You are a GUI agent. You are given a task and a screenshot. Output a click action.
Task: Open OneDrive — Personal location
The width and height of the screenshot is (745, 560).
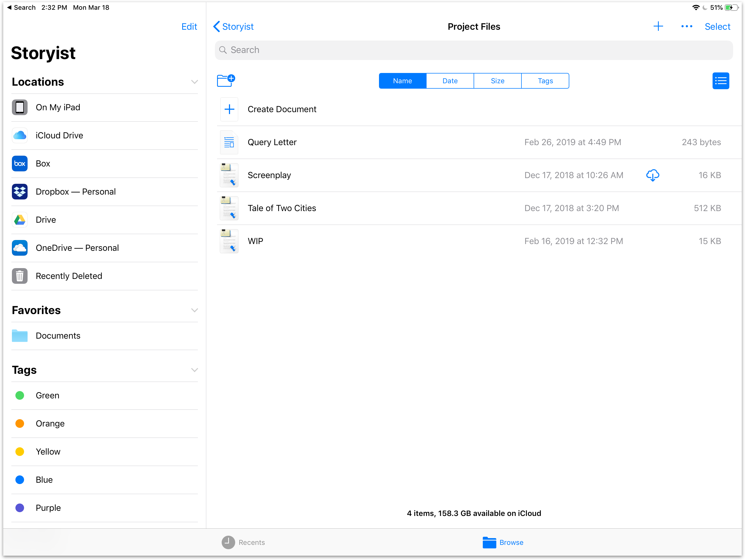105,248
